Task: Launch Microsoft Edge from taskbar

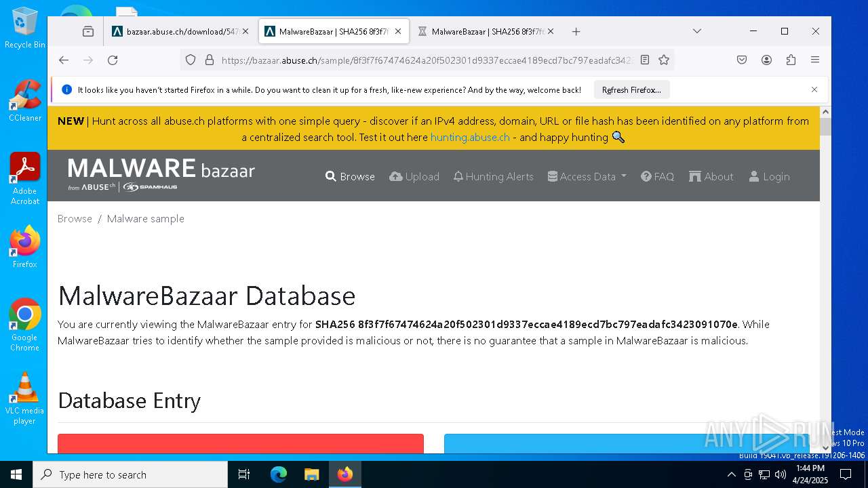Action: (x=279, y=474)
